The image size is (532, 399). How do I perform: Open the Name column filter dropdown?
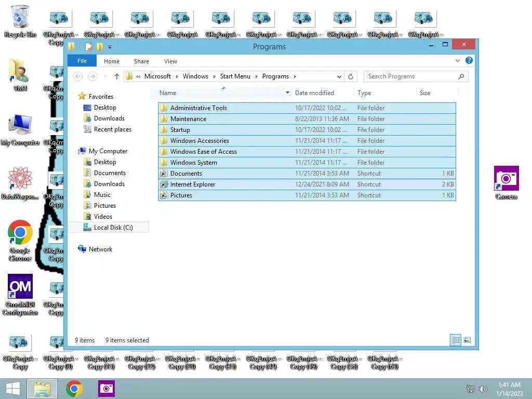287,92
